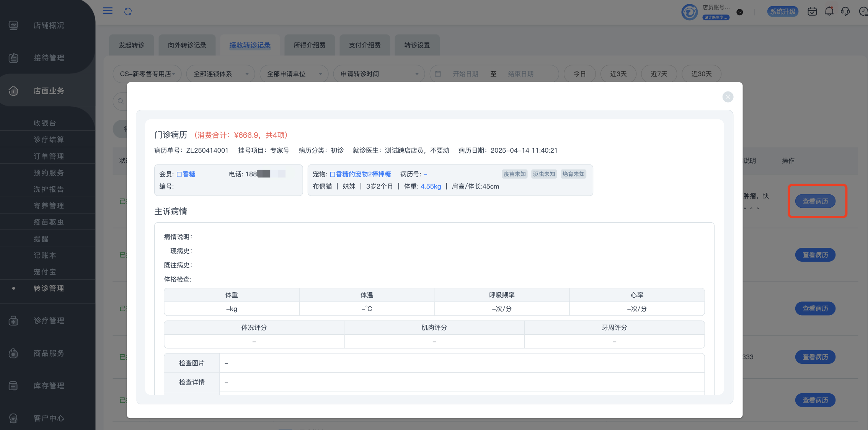Click the 病历日期 2025-04-14 11:40:21 text
The width and height of the screenshot is (868, 430).
click(508, 150)
